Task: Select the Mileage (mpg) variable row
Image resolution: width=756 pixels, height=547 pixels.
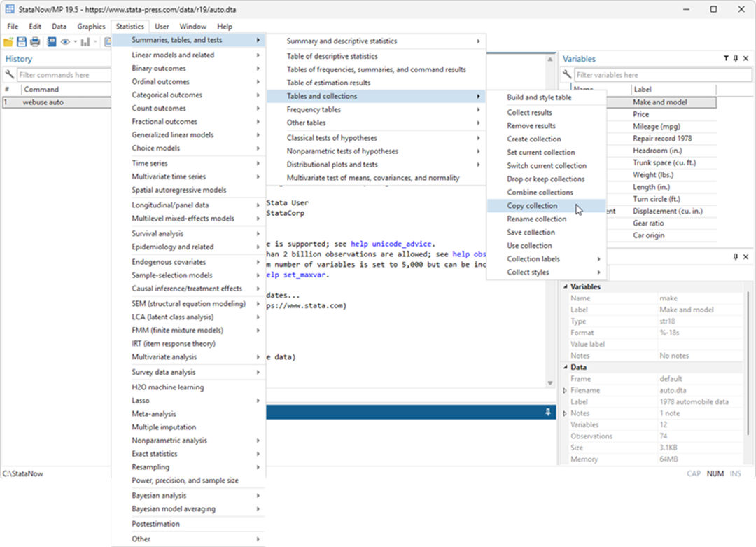Action: click(661, 126)
